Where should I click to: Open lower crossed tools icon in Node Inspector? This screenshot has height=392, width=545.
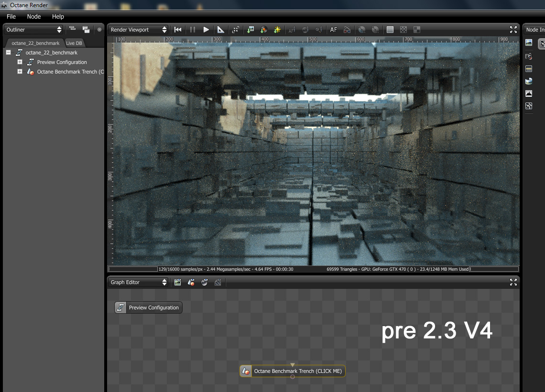click(x=529, y=106)
